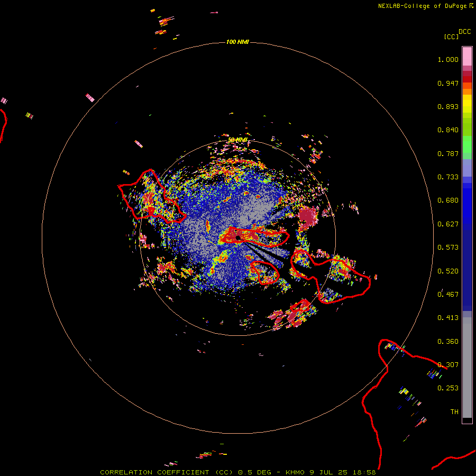Viewport: 476px width, 476px height.
Task: Click the Correlation Coefficient caption at bottom
Action: point(237,472)
